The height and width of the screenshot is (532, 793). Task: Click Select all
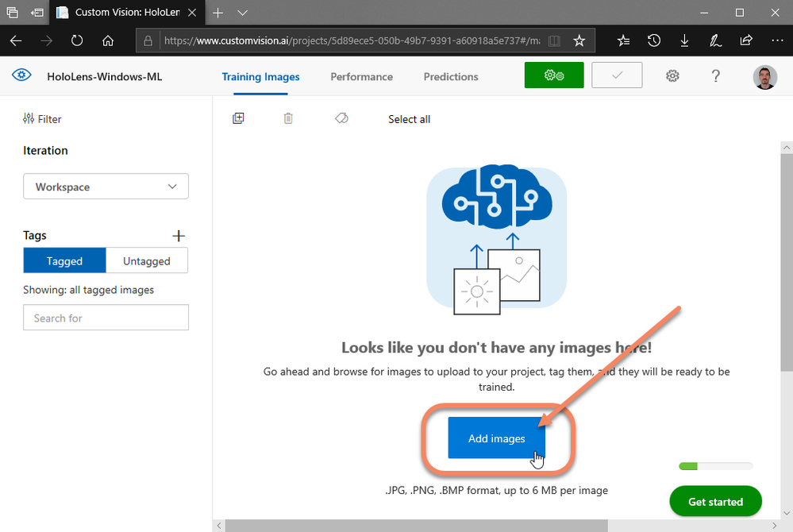409,119
